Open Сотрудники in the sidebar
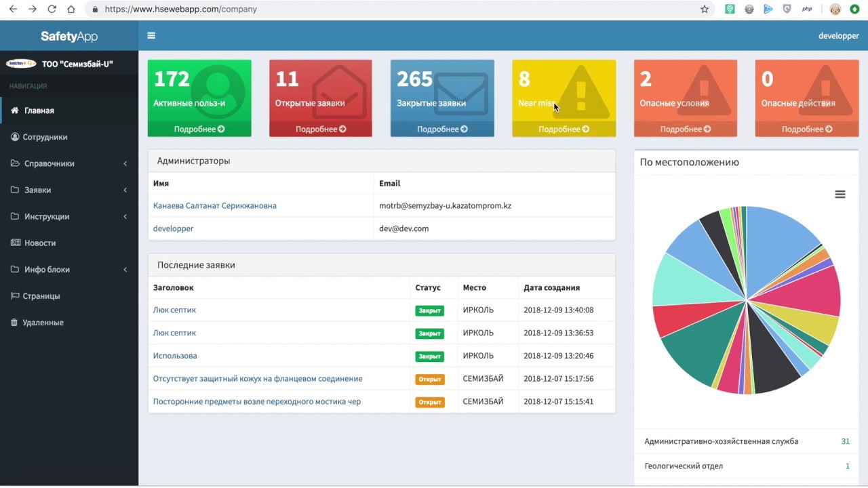Screen dimensions: 868x488 point(69,137)
